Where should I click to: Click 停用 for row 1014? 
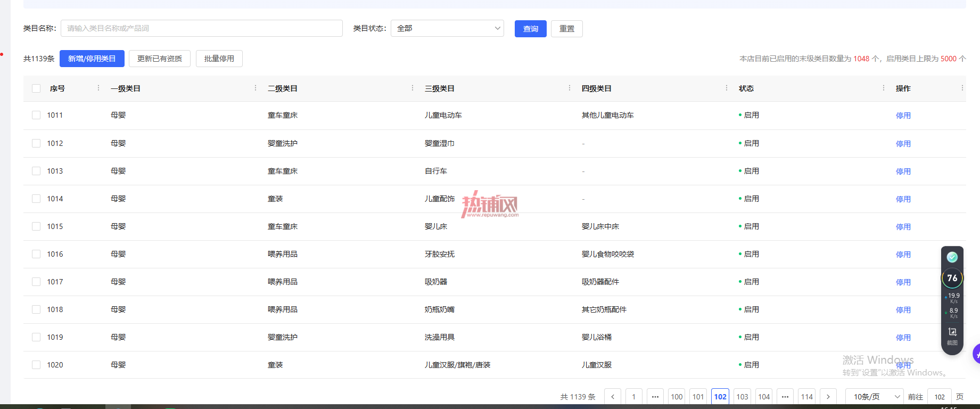click(903, 199)
